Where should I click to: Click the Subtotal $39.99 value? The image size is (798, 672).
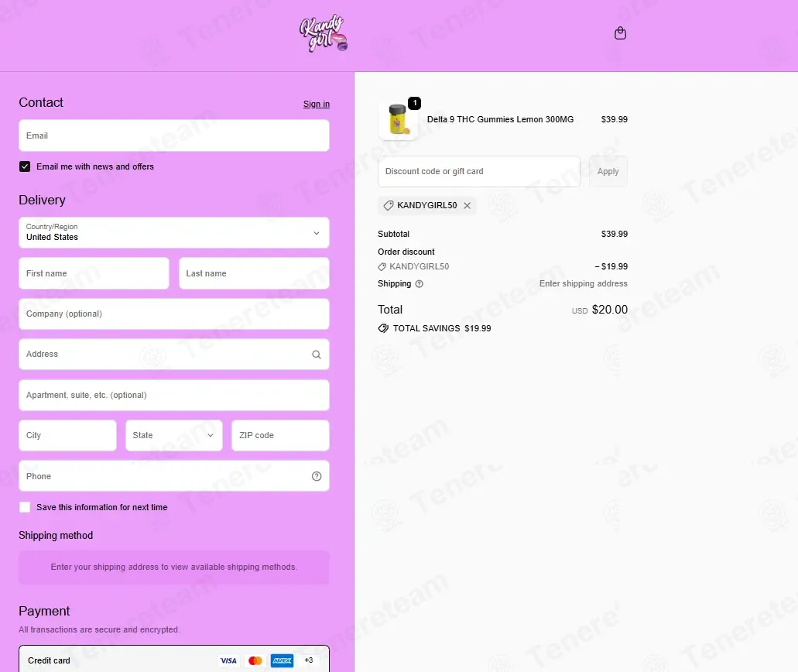pos(615,234)
